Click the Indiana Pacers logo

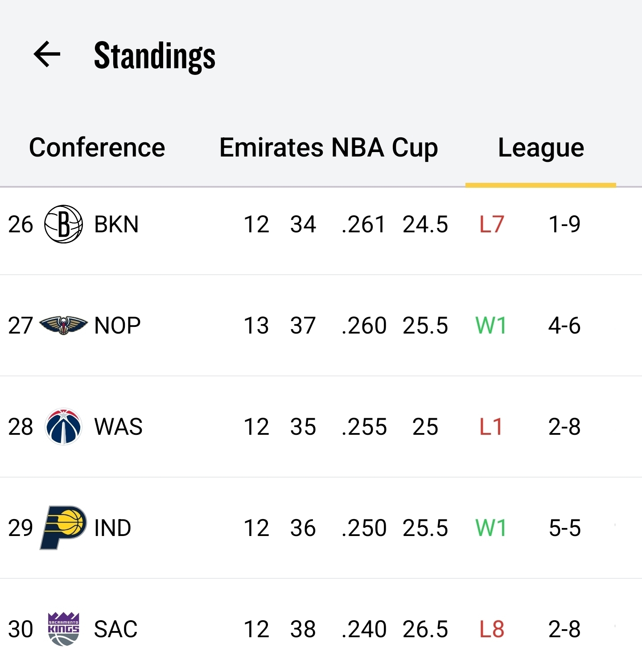63,528
